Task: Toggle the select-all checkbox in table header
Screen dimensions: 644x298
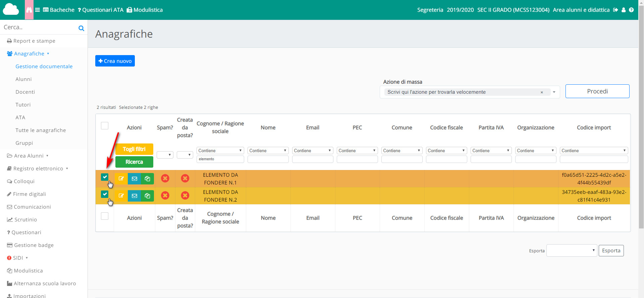Action: click(105, 126)
